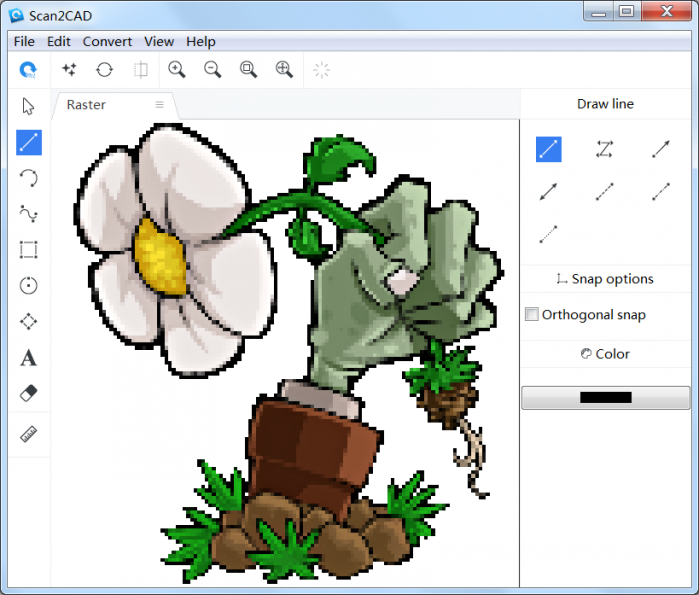The width and height of the screenshot is (699, 595).
Task: Maximize the Scan2CAD window
Action: 626,12
